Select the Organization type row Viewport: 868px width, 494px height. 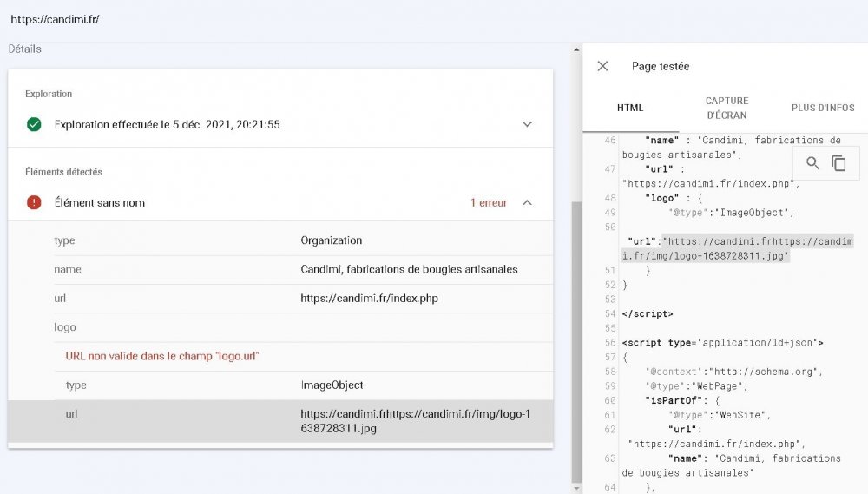point(280,240)
